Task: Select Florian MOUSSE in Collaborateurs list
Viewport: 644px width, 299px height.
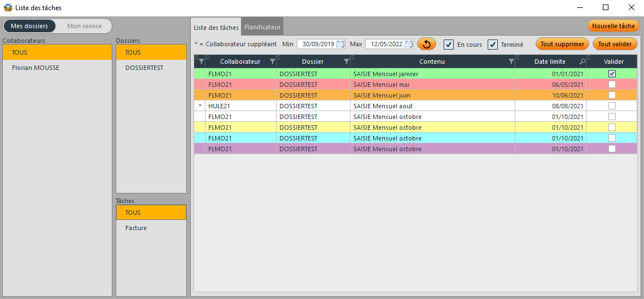Action: click(36, 68)
